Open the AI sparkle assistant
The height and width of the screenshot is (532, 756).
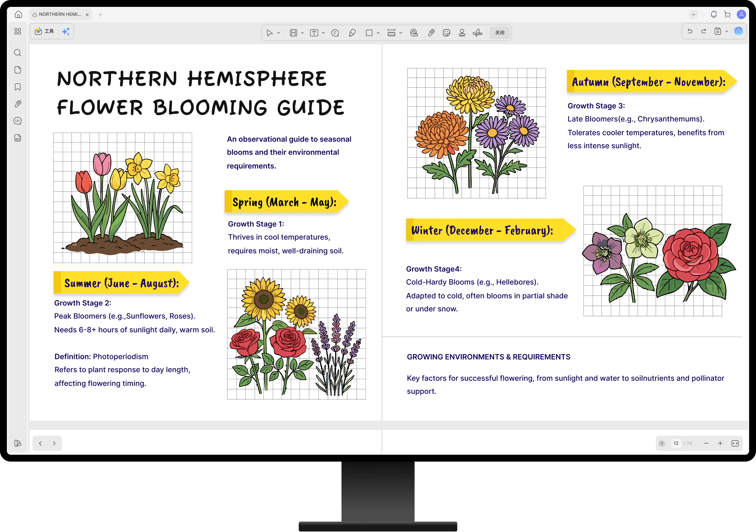coord(66,31)
